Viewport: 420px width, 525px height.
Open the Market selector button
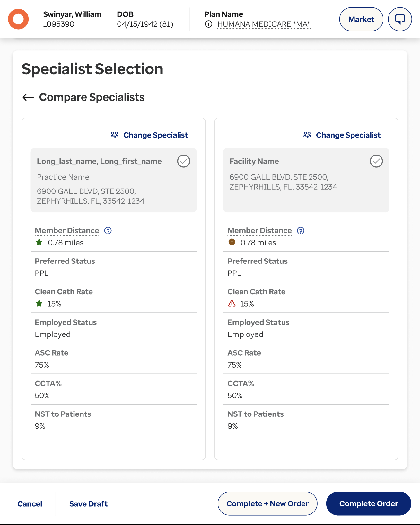point(361,19)
